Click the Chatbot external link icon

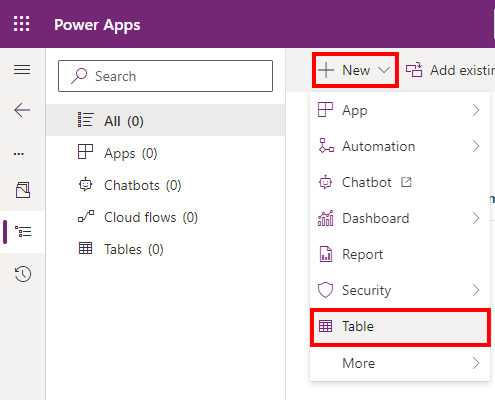pos(406,182)
